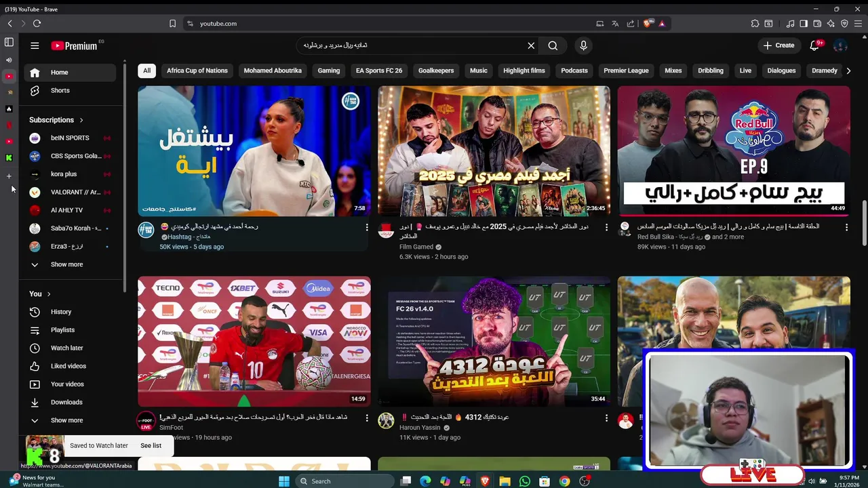Screen dimensions: 868x488
Task: Advance filter chips with right arrow
Action: click(848, 70)
